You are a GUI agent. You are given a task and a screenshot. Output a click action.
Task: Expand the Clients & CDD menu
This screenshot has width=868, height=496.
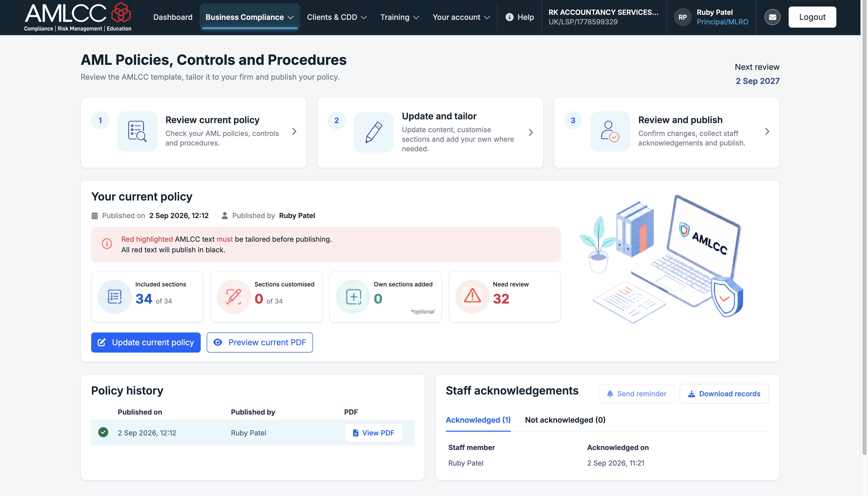pyautogui.click(x=337, y=17)
